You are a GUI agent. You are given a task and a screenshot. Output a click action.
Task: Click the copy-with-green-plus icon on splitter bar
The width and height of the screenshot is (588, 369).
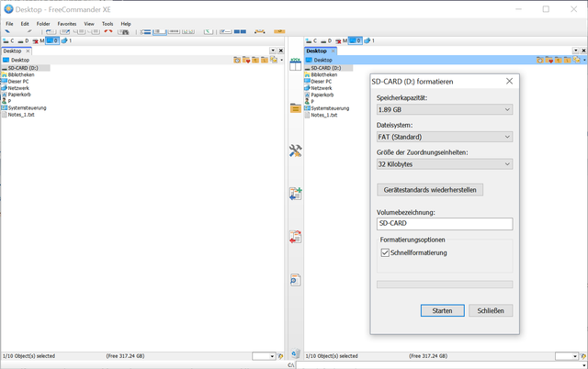296,194
